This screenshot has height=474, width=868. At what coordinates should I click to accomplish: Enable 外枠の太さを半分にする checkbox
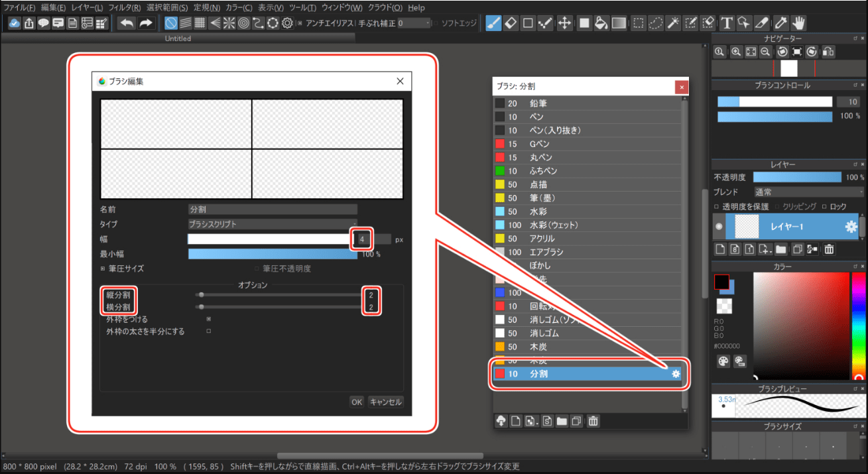click(209, 331)
